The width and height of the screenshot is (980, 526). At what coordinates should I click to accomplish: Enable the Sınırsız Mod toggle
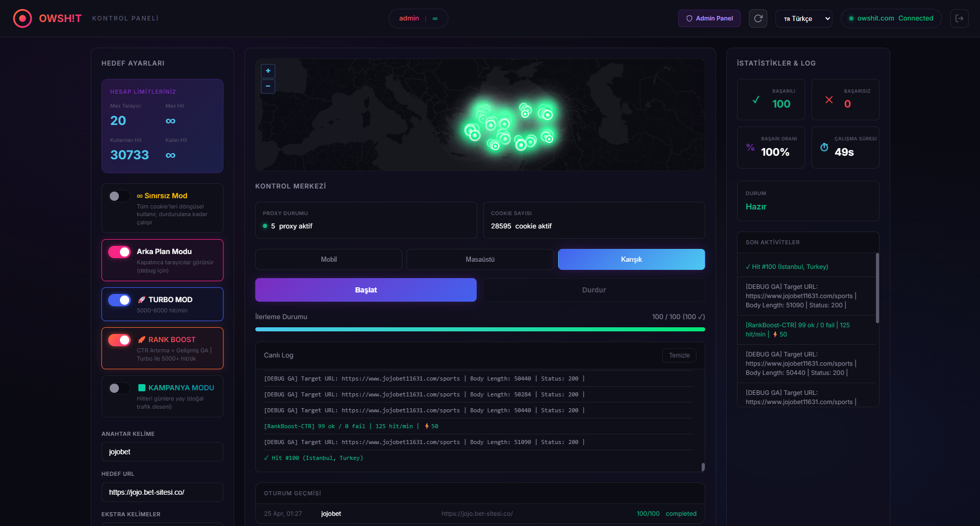point(119,196)
